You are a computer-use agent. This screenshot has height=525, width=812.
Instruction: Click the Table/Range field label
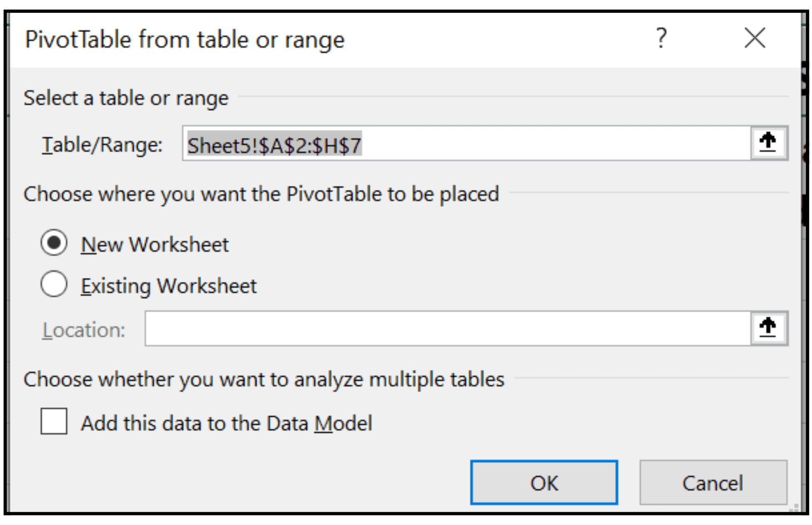pyautogui.click(x=101, y=144)
